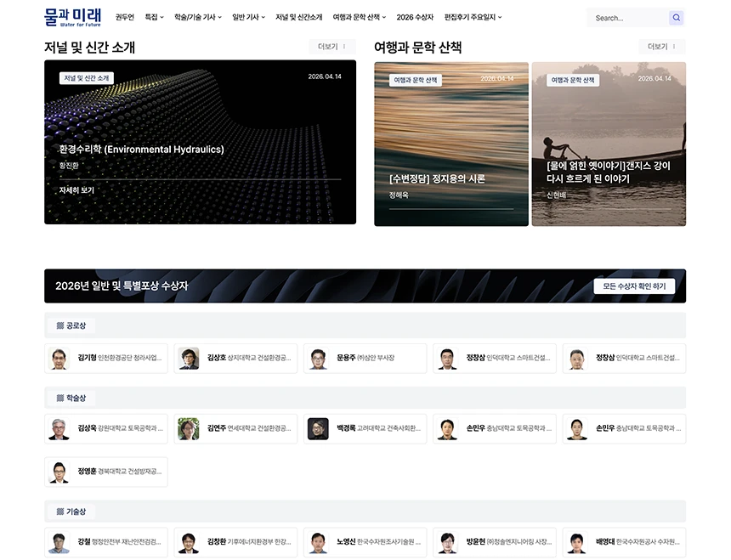731x560 pixels.
Task: Open 김기형 award winner profile photo
Action: 59,359
